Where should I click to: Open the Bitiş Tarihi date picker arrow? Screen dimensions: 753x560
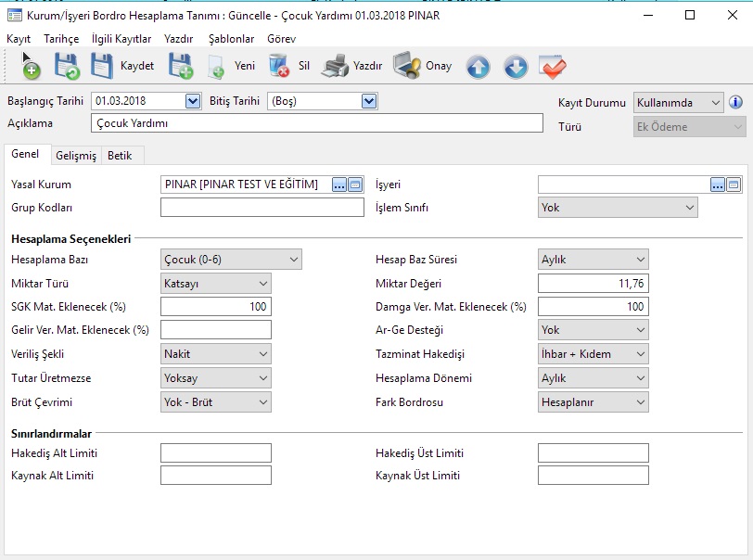coord(369,101)
